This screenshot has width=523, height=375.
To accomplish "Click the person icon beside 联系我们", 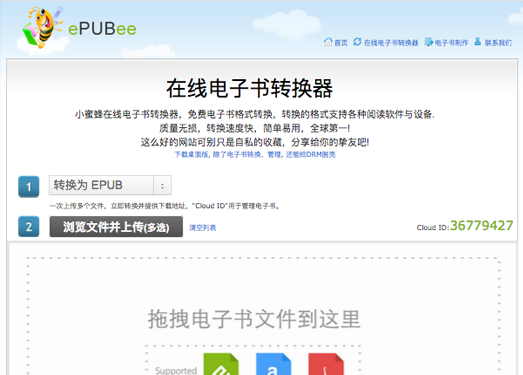I will 478,41.
